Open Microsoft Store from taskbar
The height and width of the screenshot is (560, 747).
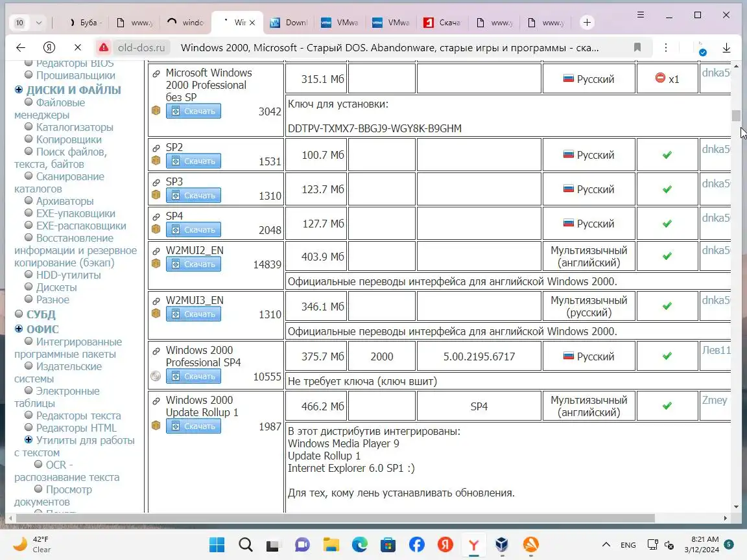[388, 544]
